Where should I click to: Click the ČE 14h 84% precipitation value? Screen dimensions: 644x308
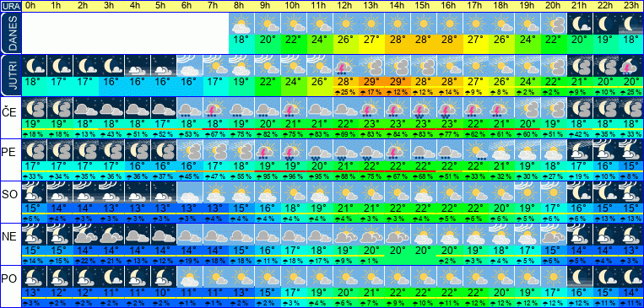[x=398, y=134]
